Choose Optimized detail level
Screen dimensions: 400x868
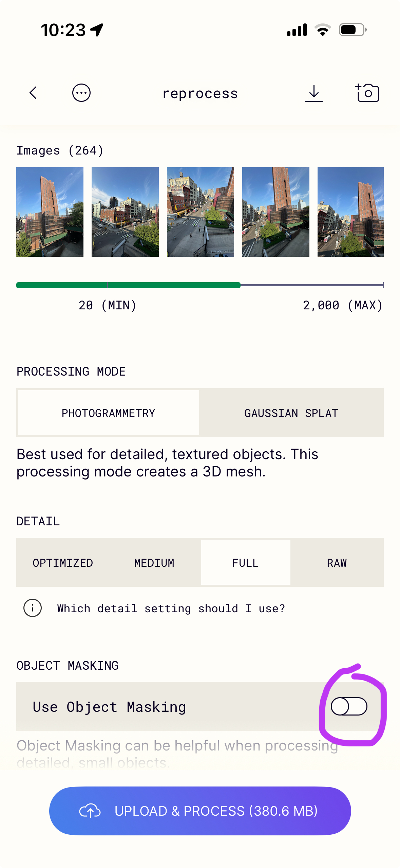coord(63,563)
